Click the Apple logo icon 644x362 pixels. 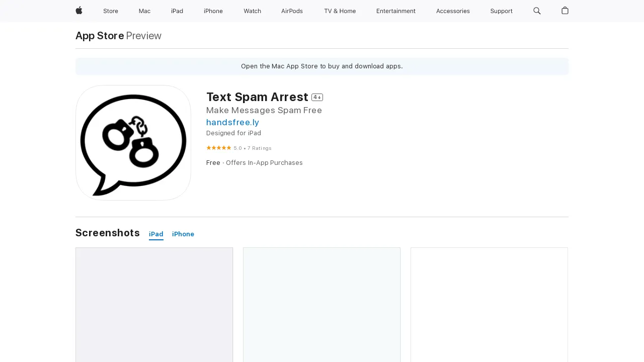click(x=79, y=11)
